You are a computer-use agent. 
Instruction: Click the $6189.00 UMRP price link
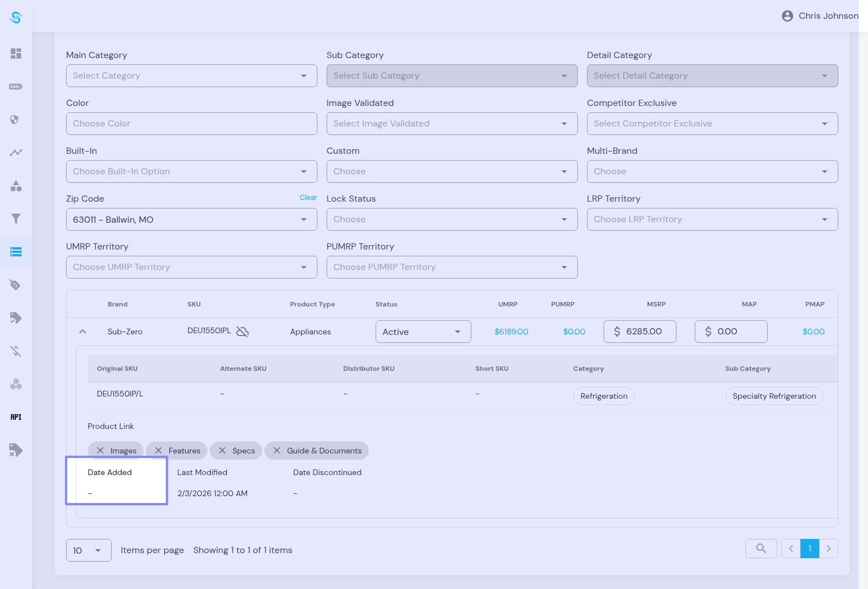point(511,332)
